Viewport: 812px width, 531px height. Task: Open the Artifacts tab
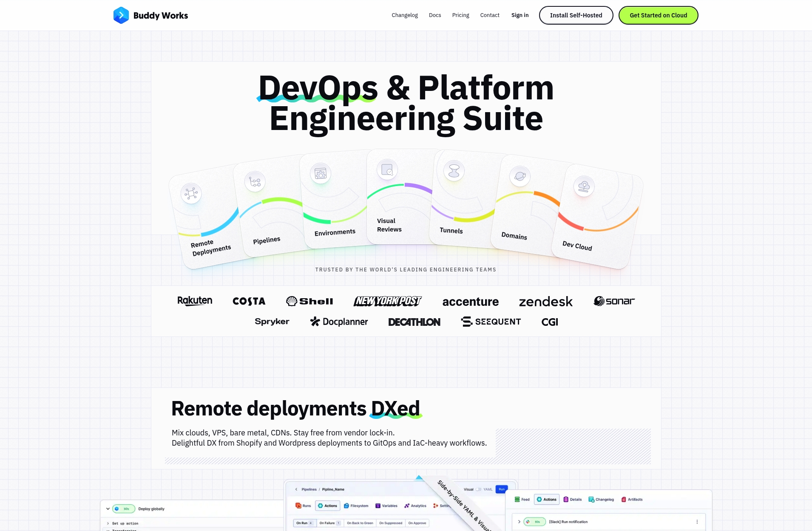pos(632,500)
